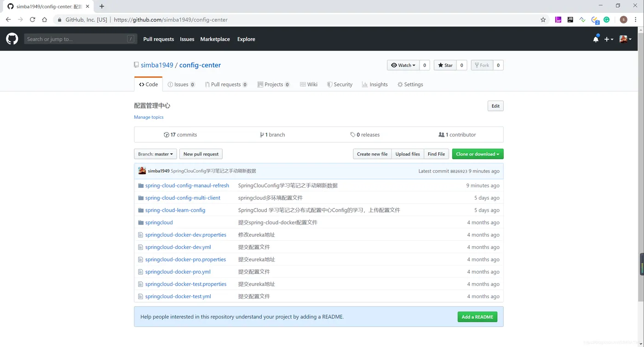The height and width of the screenshot is (347, 644).
Task: Open the plus create-new menu
Action: pyautogui.click(x=609, y=39)
